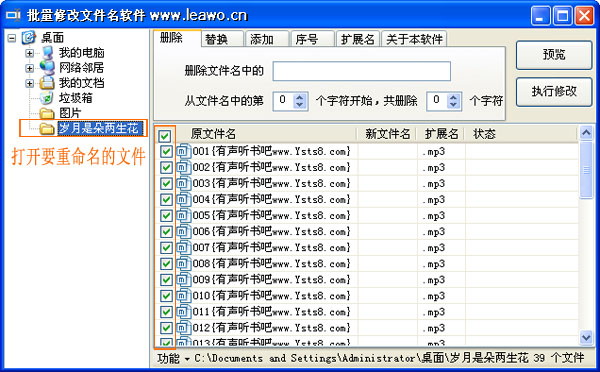Click the file list scroll down arrow

(586, 337)
